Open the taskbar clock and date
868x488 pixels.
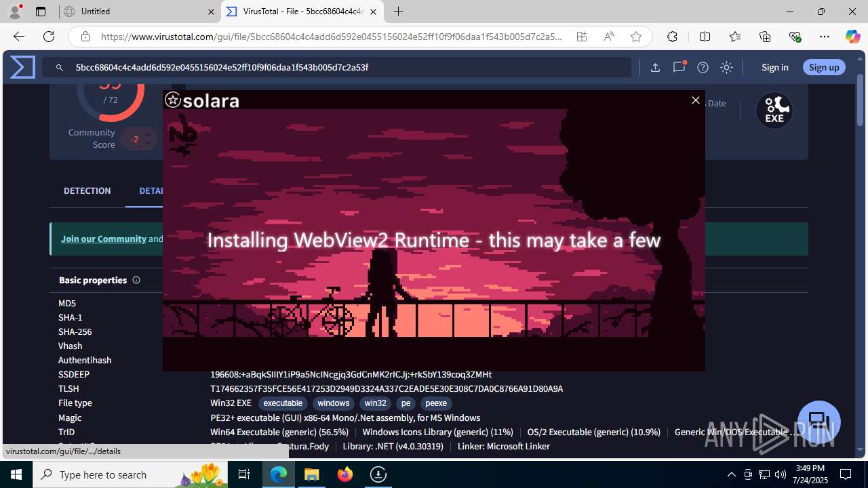pyautogui.click(x=810, y=474)
